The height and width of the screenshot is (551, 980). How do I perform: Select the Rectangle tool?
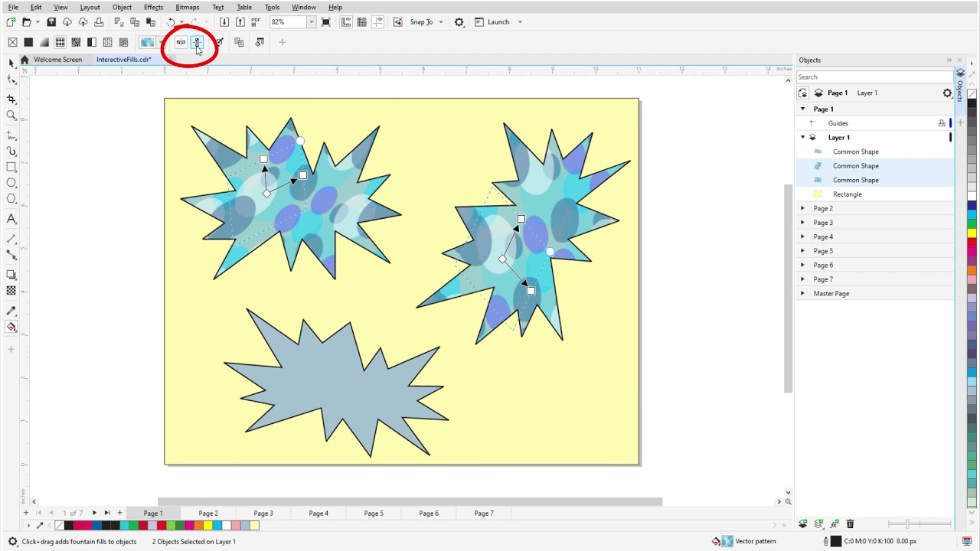coord(11,167)
